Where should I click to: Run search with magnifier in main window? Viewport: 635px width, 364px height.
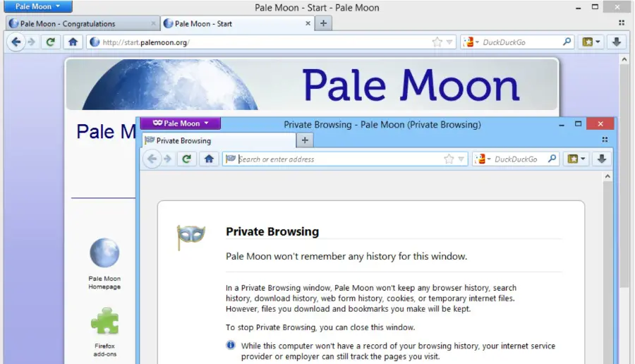coord(567,42)
